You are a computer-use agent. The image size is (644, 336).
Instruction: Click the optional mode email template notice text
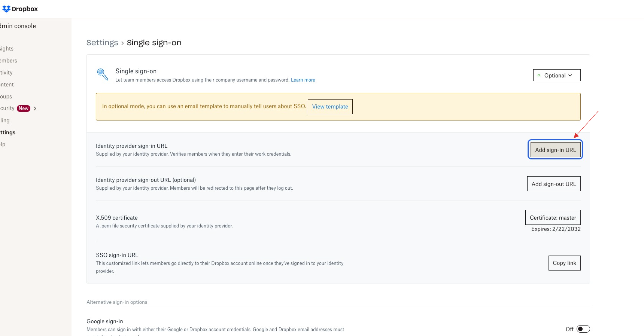(204, 106)
